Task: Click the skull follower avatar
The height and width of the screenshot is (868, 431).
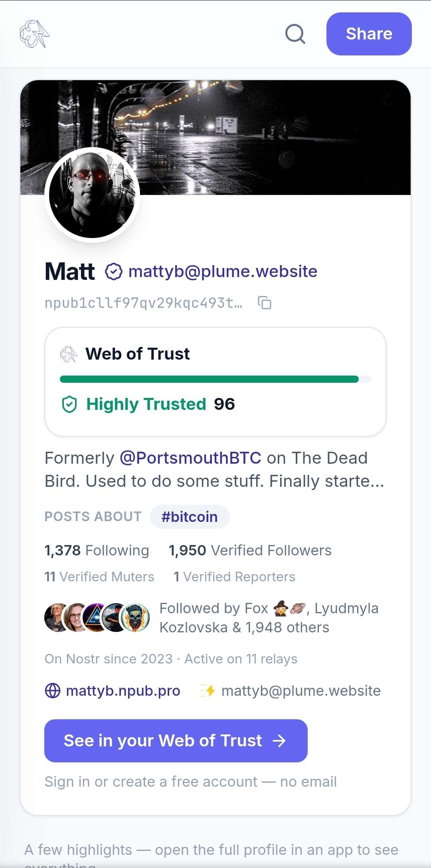Action: 135,618
